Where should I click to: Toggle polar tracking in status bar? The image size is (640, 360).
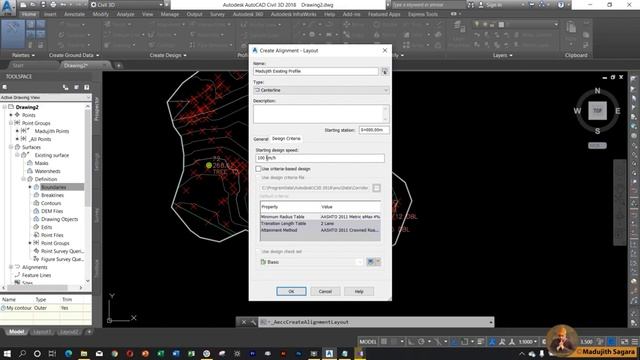point(421,342)
